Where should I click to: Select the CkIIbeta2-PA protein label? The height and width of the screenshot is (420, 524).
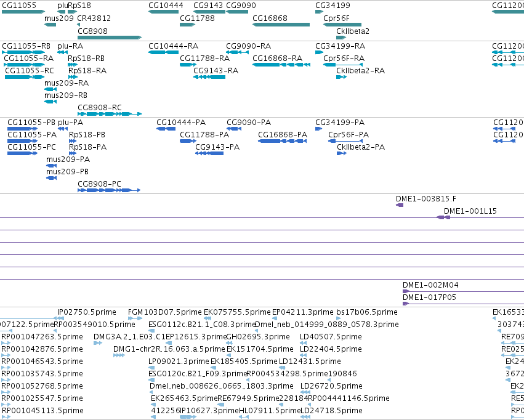click(361, 147)
